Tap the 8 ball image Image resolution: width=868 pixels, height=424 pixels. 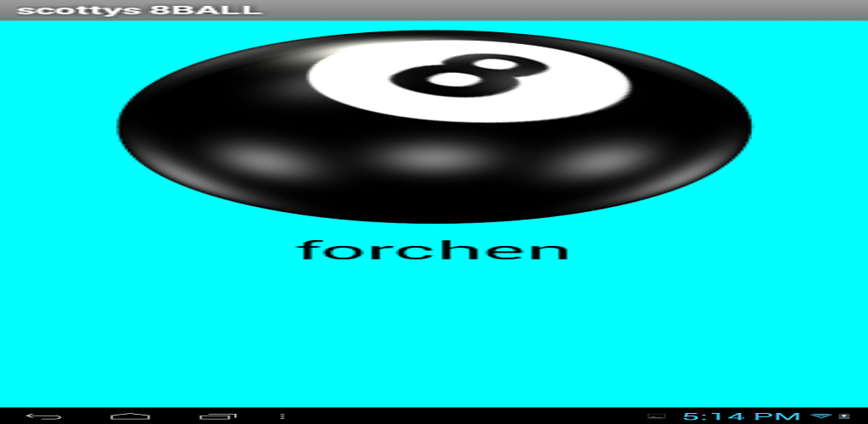point(434,126)
